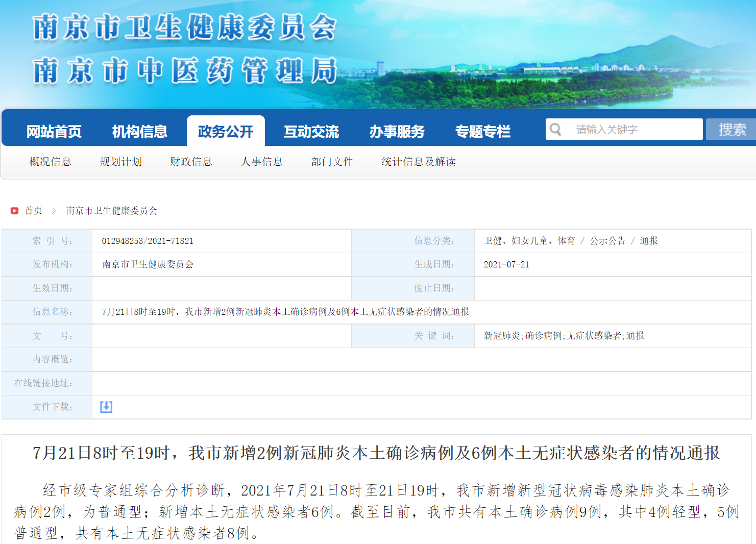
Task: Open the 办事服务 navigation tab
Action: pyautogui.click(x=397, y=132)
